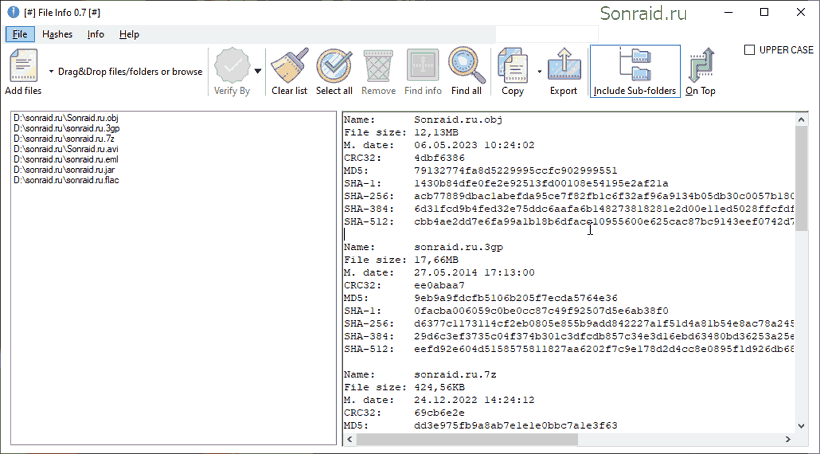The image size is (820, 454).
Task: Click MD5 hash 9eb9a9fdcfb5106b205f7ecda5764e36
Action: (516, 298)
